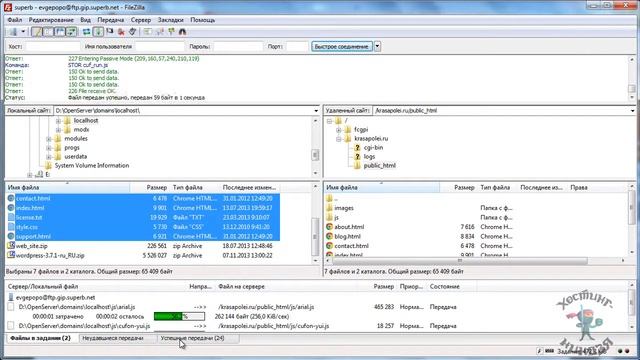
Task: Open the remote js folder icon
Action: 329,217
